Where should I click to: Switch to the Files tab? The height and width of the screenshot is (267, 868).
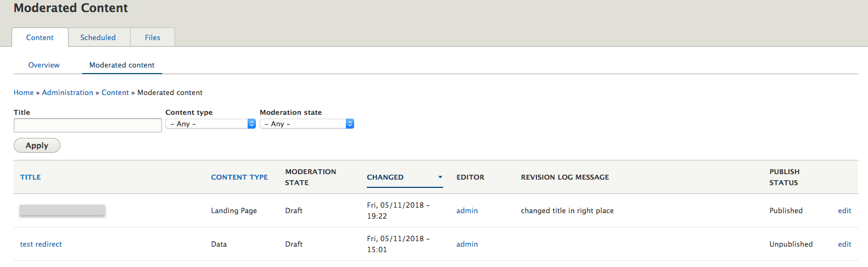[153, 37]
